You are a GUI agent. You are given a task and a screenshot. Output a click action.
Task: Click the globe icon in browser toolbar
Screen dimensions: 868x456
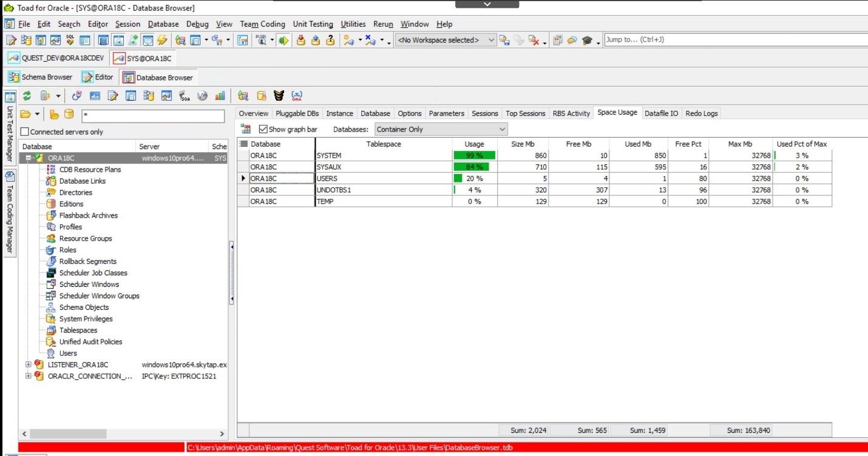click(202, 96)
